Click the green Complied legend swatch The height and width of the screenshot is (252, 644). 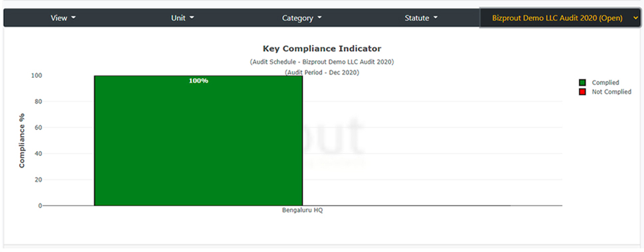[x=582, y=82]
